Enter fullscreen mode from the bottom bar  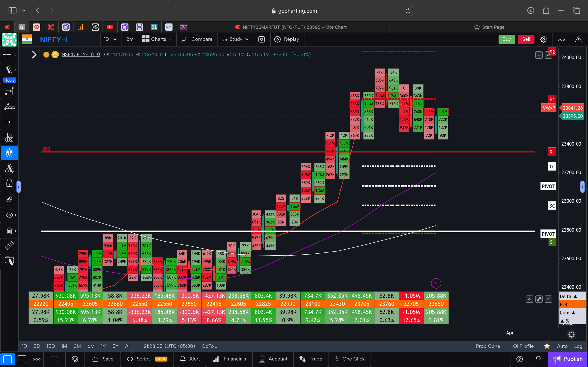54,359
